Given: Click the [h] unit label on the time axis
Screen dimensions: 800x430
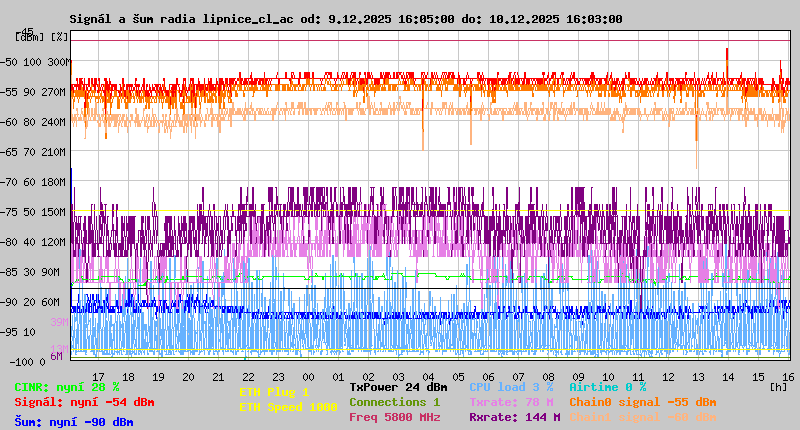Looking at the screenshot, I should tap(779, 386).
